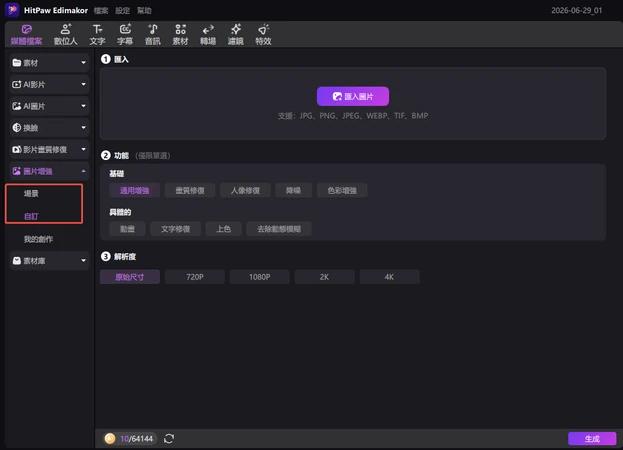Click the 具體的 specific category label
The image size is (623, 450).
click(120, 212)
